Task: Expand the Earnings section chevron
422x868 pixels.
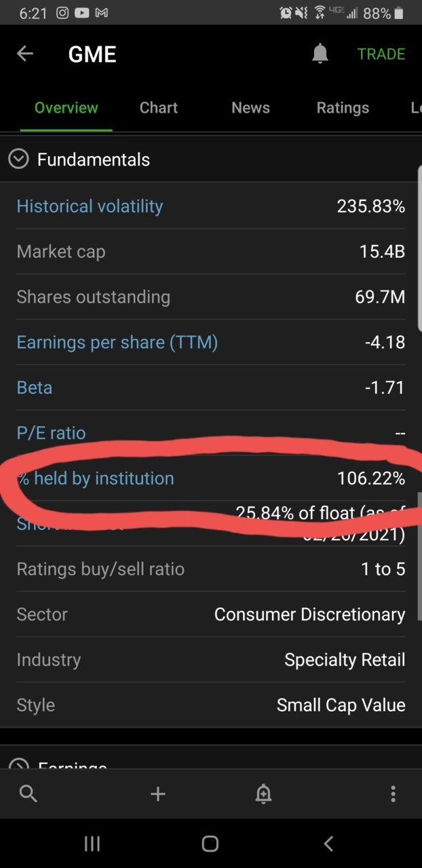Action: (x=18, y=763)
